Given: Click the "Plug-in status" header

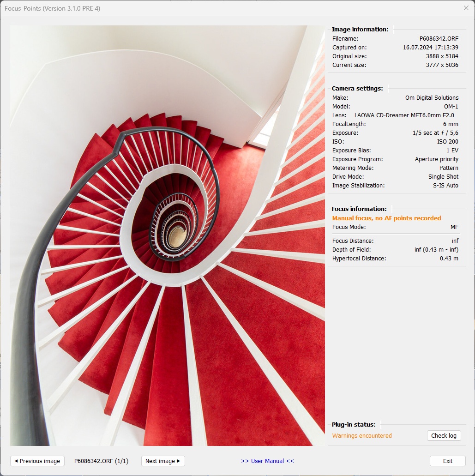Looking at the screenshot, I should tap(354, 424).
